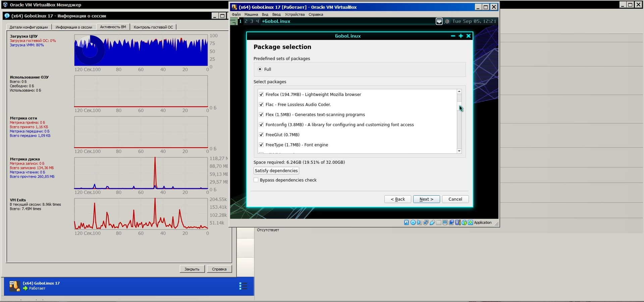Uncheck the Firefox package checkbox
This screenshot has width=644, height=302.
261,95
